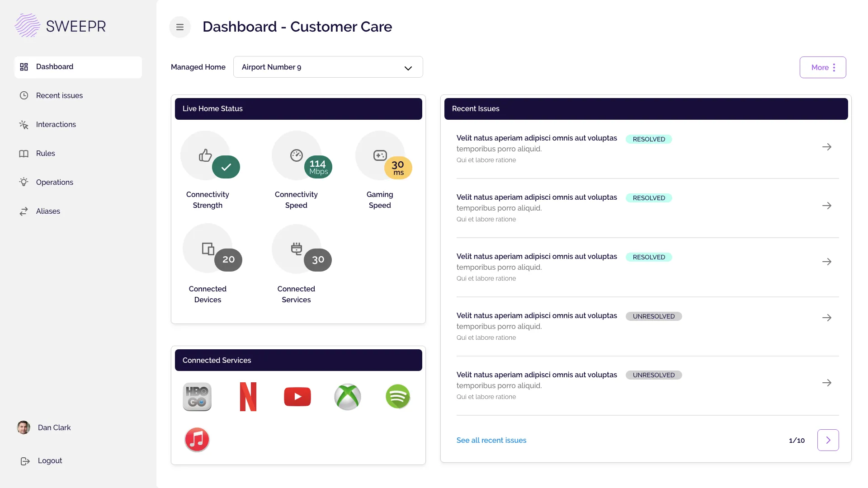Navigate to Interactions in sidebar

pos(56,124)
